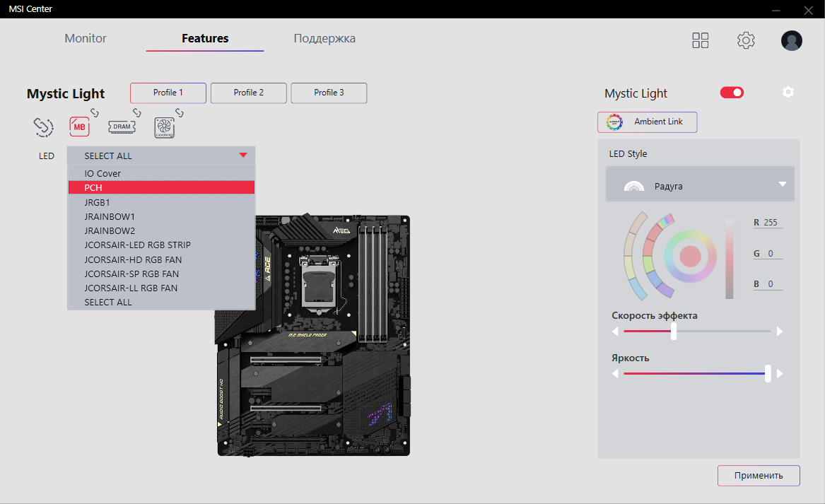Click the vertical red saturation bar
This screenshot has height=504, width=825.
(730, 259)
